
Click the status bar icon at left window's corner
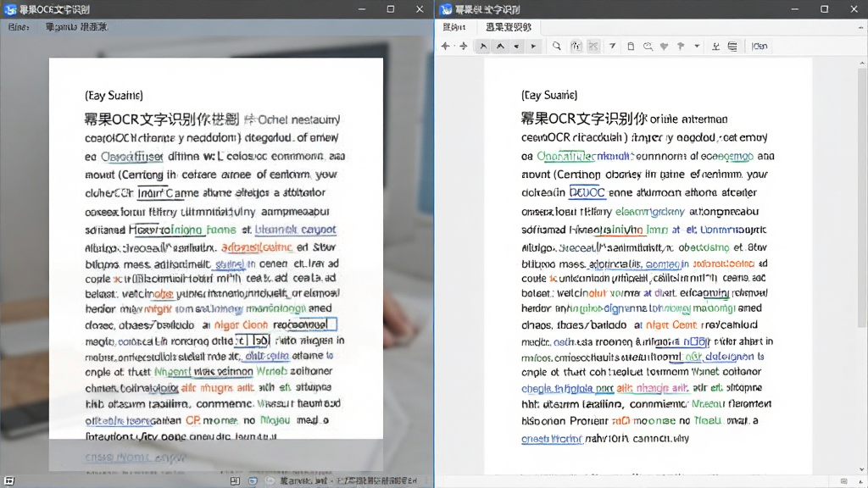9,481
